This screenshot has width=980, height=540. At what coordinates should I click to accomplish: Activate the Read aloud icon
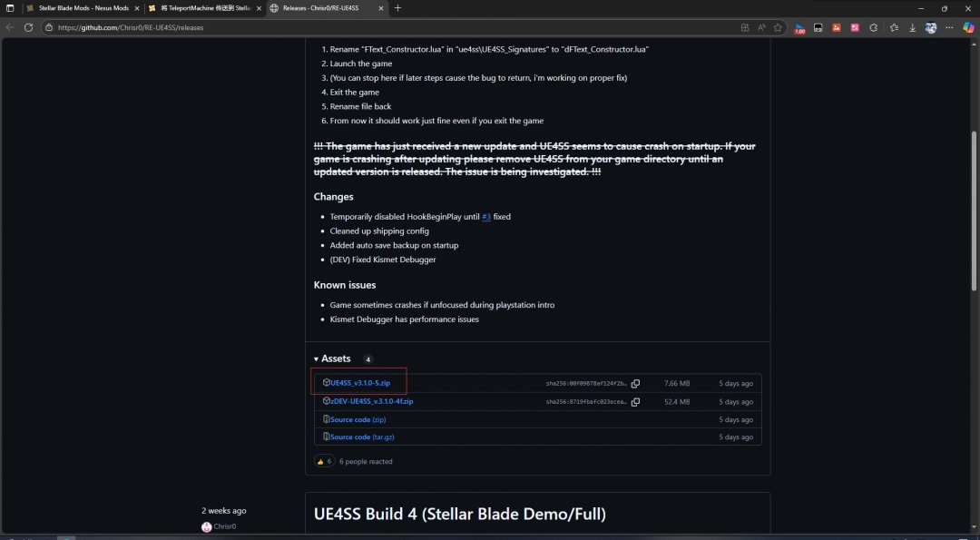coord(761,27)
